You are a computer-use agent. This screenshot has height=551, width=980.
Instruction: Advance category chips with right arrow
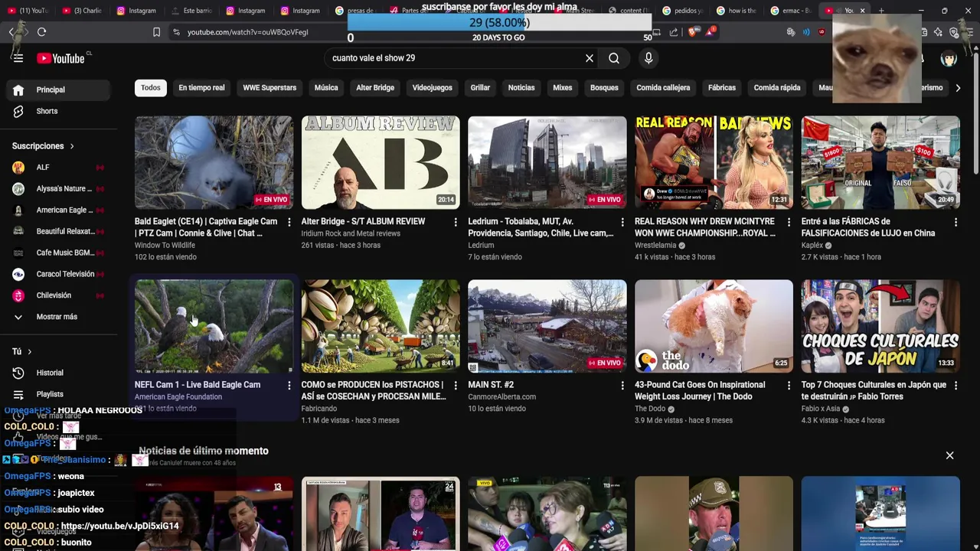[x=958, y=88]
